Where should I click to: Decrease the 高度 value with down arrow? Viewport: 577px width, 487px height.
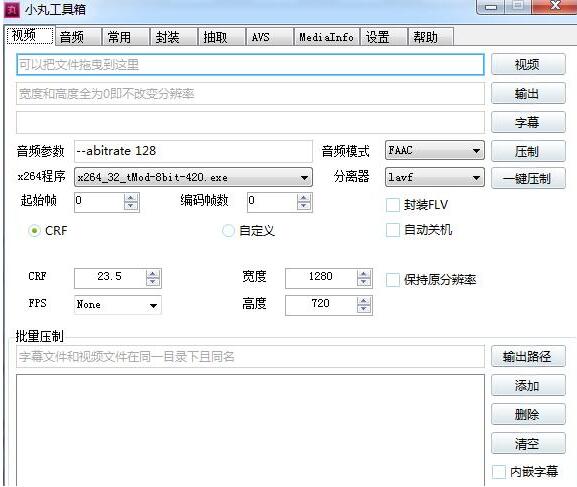click(364, 309)
